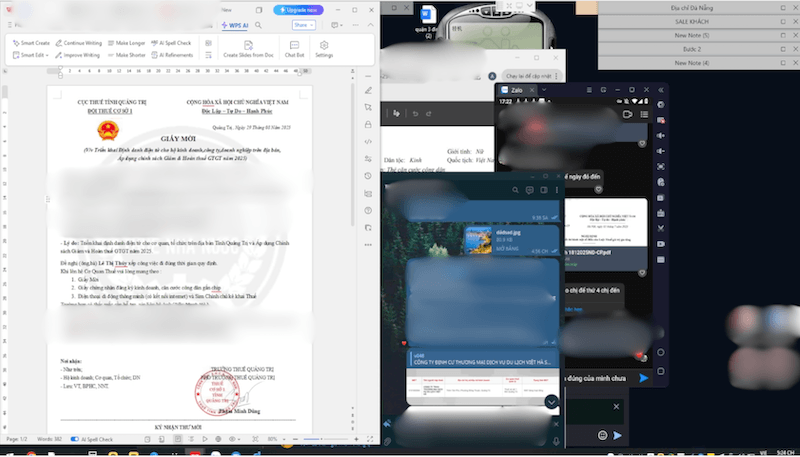Click the Improve Writing tool
Viewport: 800px width, 457px height.
78,55
